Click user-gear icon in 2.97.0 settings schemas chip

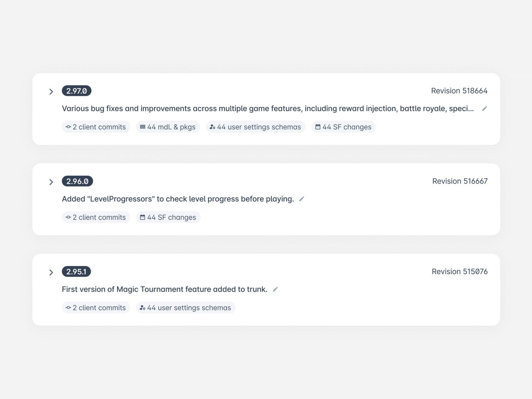(x=212, y=127)
